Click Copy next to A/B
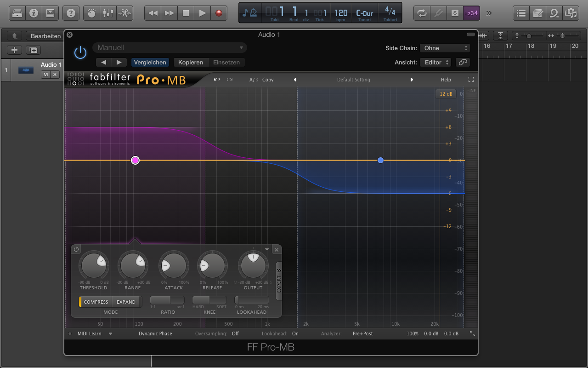Screen dimensions: 588x368 [x=268, y=80]
